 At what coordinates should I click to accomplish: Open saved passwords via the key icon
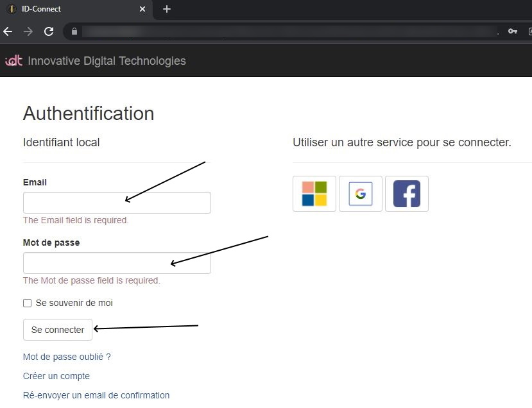click(x=512, y=31)
